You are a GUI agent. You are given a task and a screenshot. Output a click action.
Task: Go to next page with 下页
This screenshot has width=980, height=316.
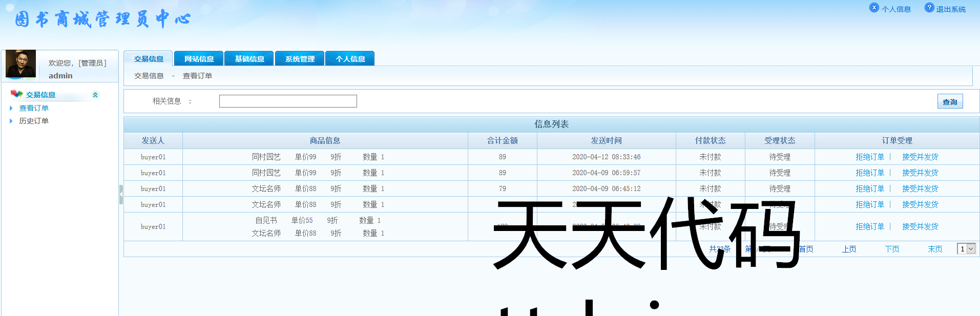pos(892,249)
